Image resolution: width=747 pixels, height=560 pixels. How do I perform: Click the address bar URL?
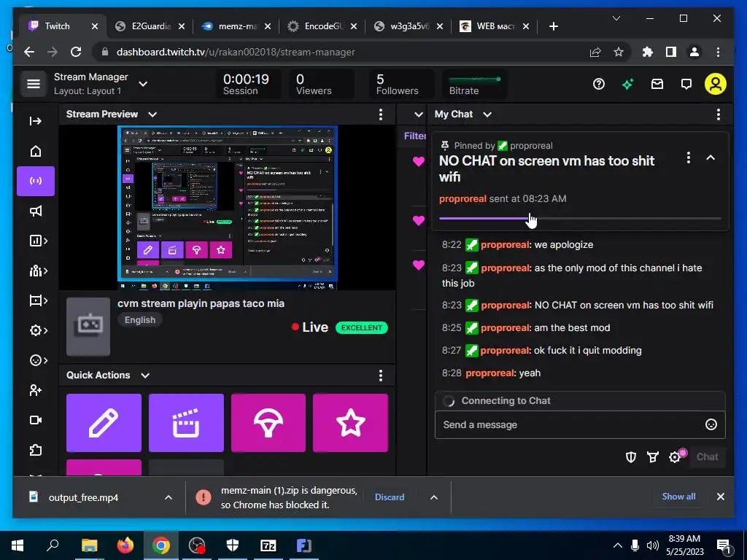[x=236, y=52]
